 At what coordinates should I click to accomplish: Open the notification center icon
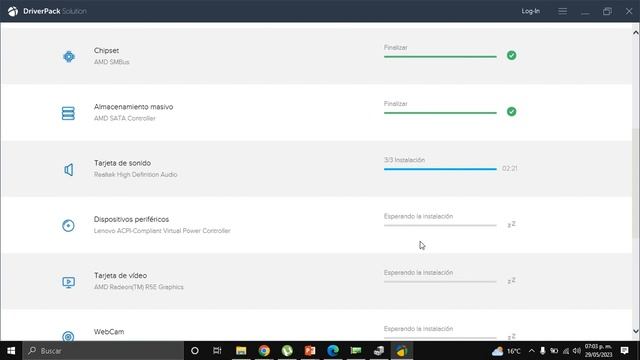click(624, 350)
